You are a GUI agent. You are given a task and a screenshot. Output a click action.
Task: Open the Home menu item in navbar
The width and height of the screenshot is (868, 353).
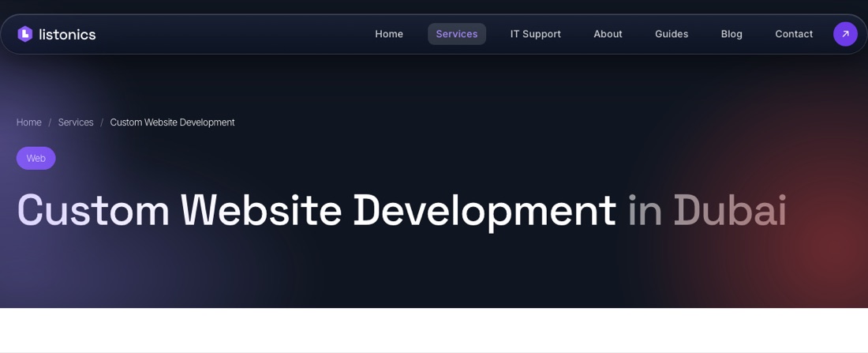point(389,35)
